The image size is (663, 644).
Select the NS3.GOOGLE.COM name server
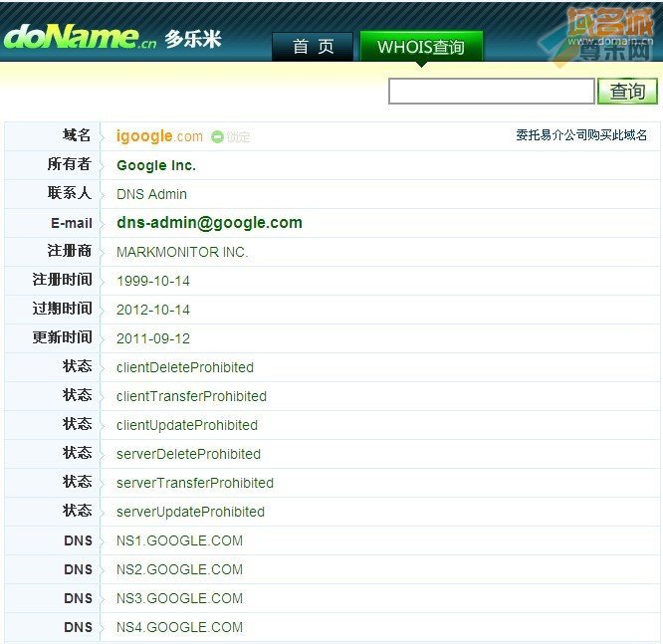(x=180, y=598)
